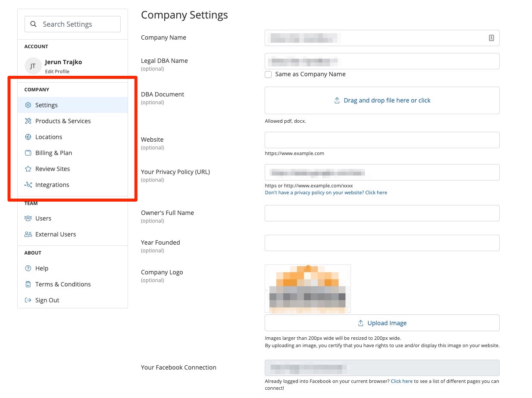This screenshot has height=398, width=532.
Task: Click the Year Founded input field
Action: coord(382,243)
